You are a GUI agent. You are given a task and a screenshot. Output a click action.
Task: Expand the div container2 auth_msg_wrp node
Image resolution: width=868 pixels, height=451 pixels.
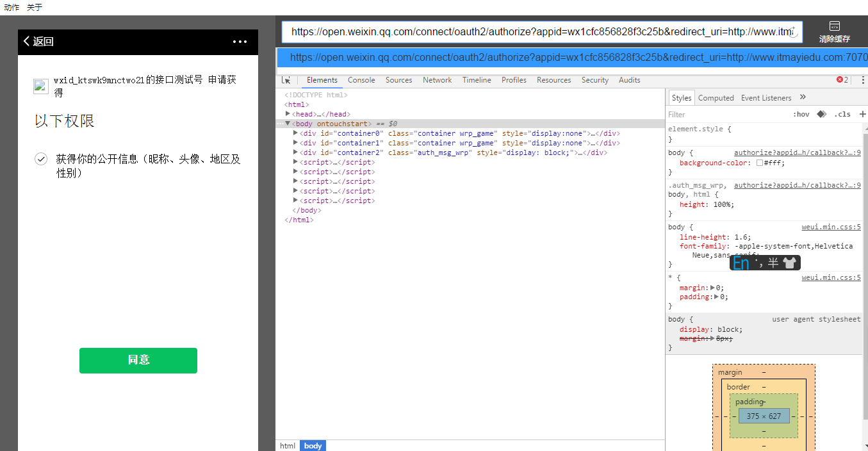pyautogui.click(x=295, y=152)
